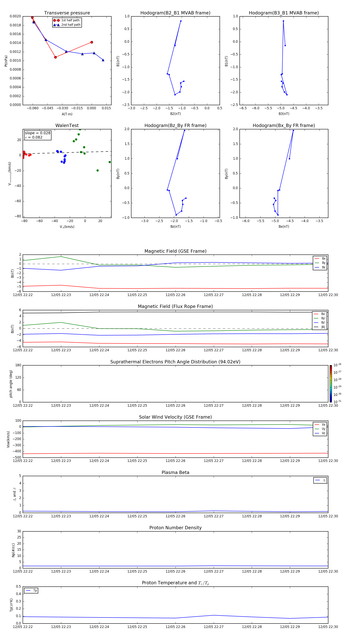Click the 'Bx(nT)' x-axis label

(x=284, y=227)
